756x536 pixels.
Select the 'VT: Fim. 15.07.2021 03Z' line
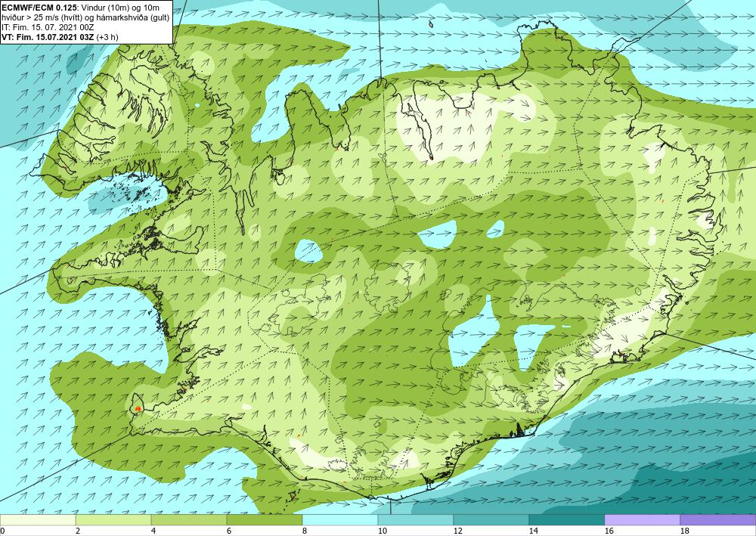[60, 37]
